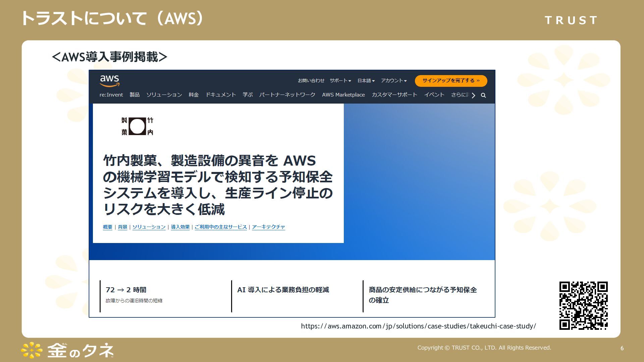644x362 pixels.
Task: Click the '72 → 2 時間' text
Action: pos(126,290)
